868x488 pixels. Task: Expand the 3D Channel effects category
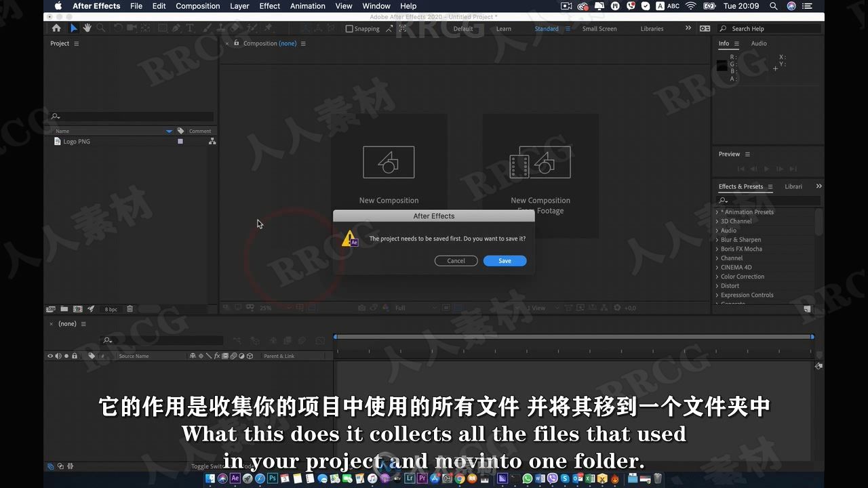coord(717,221)
